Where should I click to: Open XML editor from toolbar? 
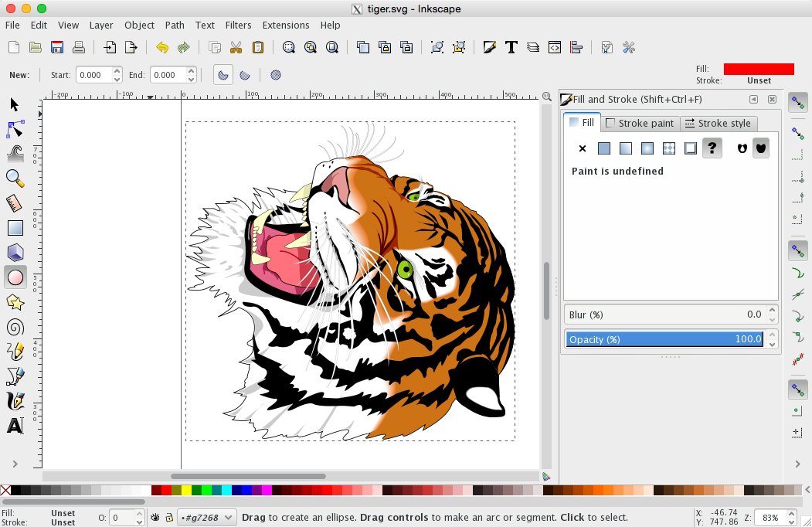point(555,48)
